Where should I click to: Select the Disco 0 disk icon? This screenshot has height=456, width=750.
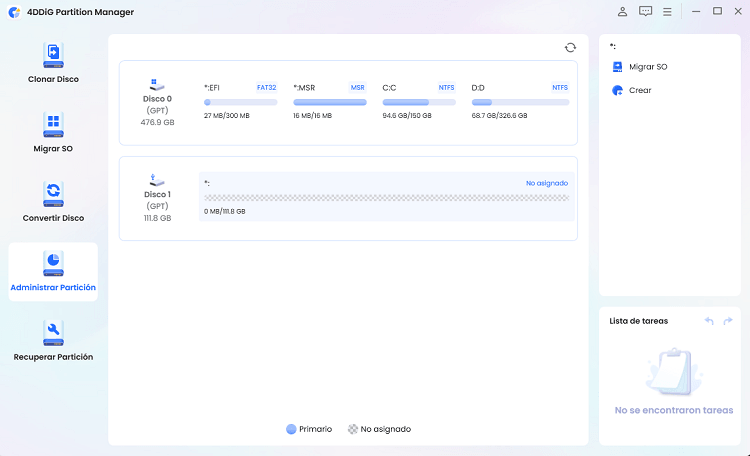coord(157,86)
